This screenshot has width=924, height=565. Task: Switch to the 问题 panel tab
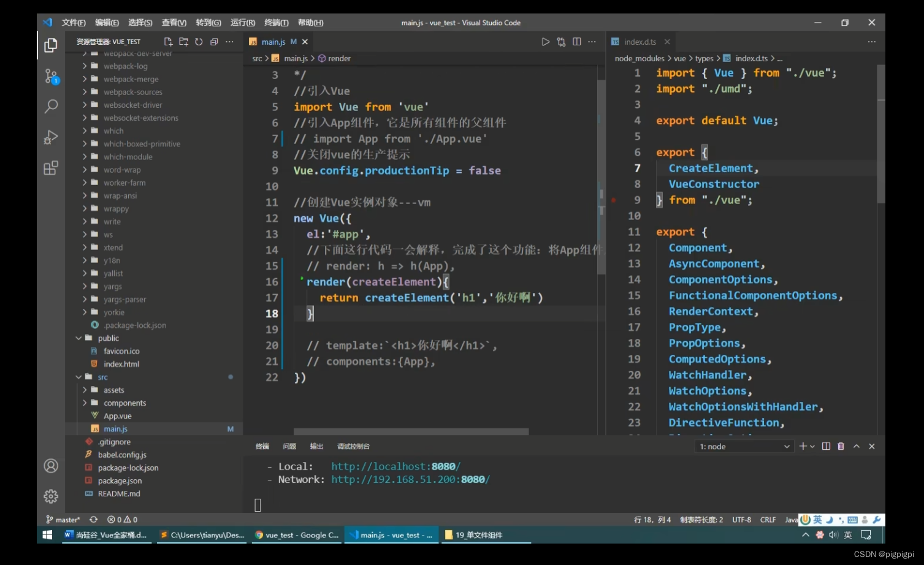[x=289, y=446]
